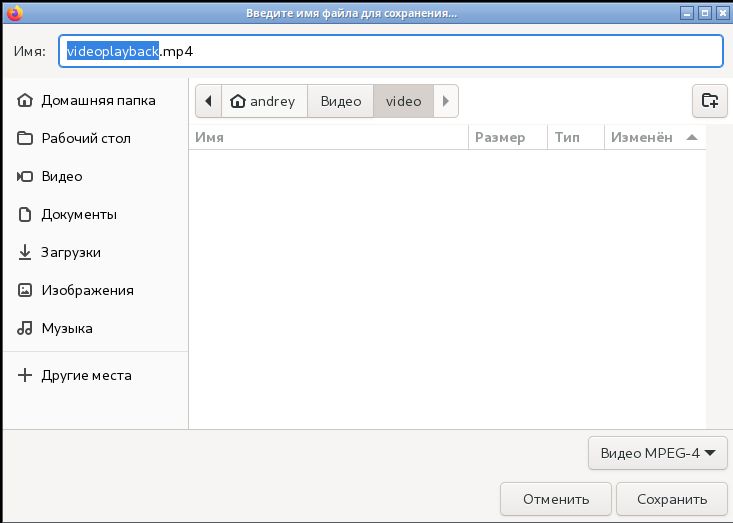Select Рабочий стол in the sidebar

coord(86,138)
